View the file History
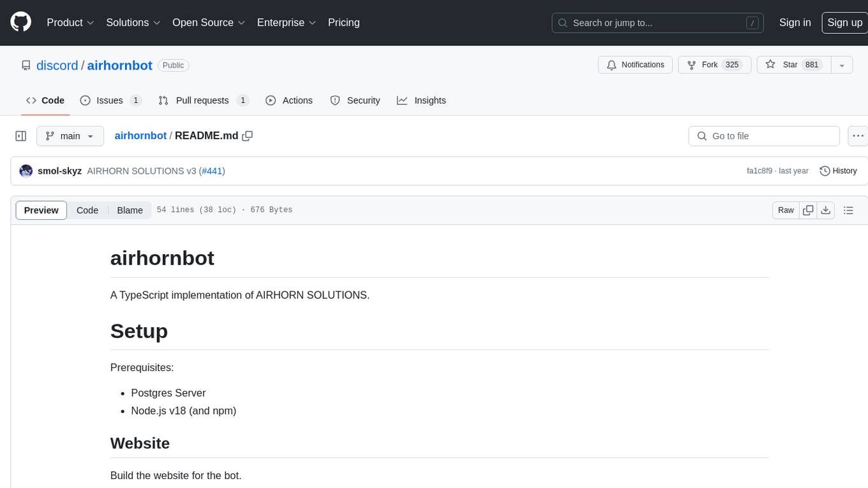This screenshot has width=868, height=488. tap(838, 171)
